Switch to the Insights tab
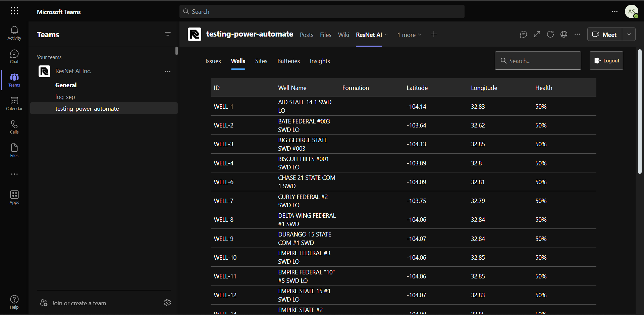This screenshot has height=315, width=644. point(320,61)
